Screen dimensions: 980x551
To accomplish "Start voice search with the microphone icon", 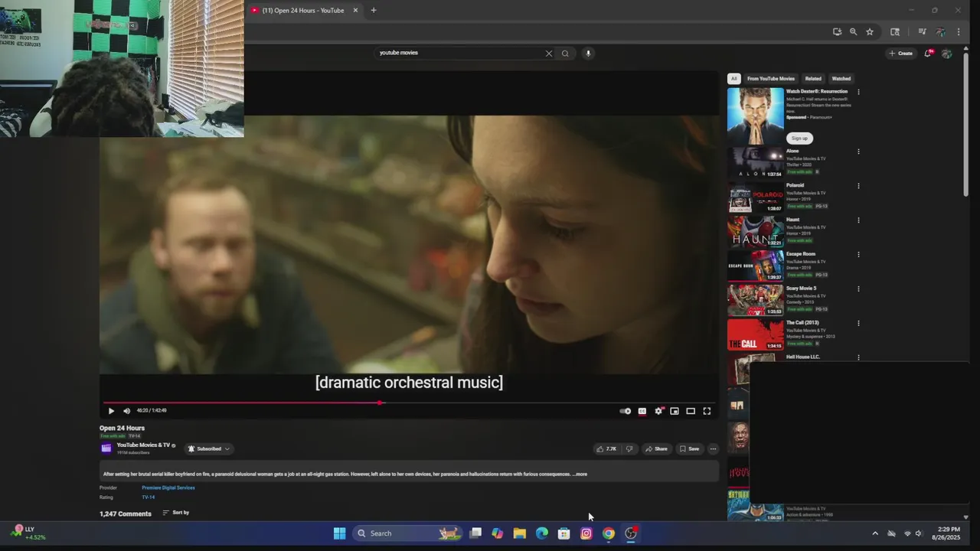I will 588,54.
